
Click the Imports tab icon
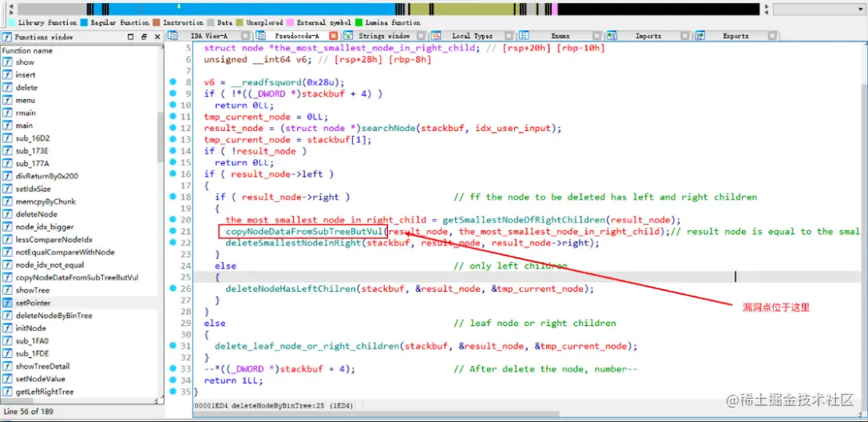pyautogui.click(x=612, y=36)
